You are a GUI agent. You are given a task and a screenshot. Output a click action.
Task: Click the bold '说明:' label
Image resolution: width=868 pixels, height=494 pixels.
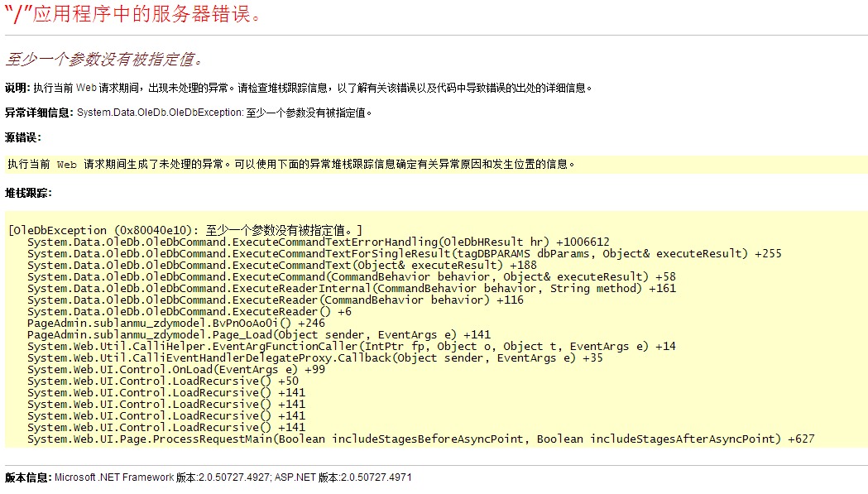17,88
